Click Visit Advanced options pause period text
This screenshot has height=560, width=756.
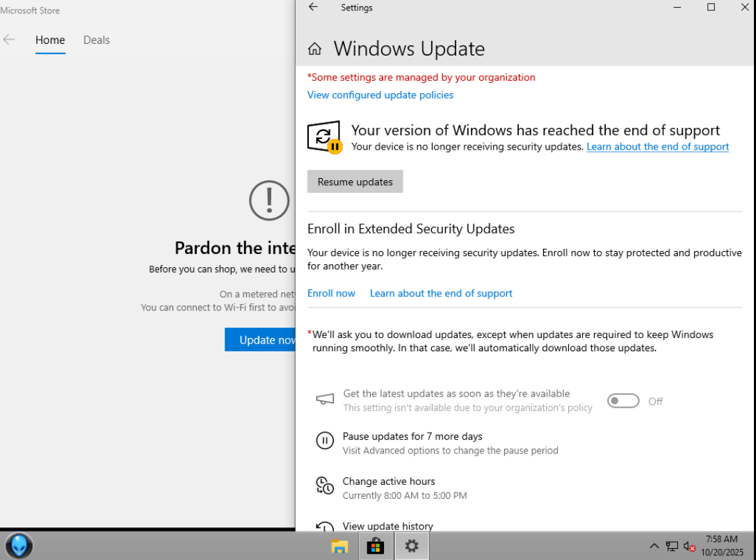click(x=450, y=451)
